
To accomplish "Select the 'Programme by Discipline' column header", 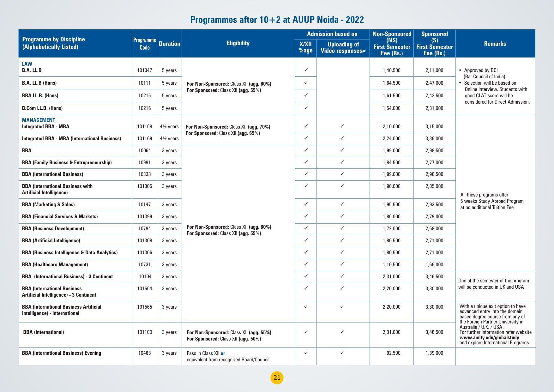I will pyautogui.click(x=53, y=43).
